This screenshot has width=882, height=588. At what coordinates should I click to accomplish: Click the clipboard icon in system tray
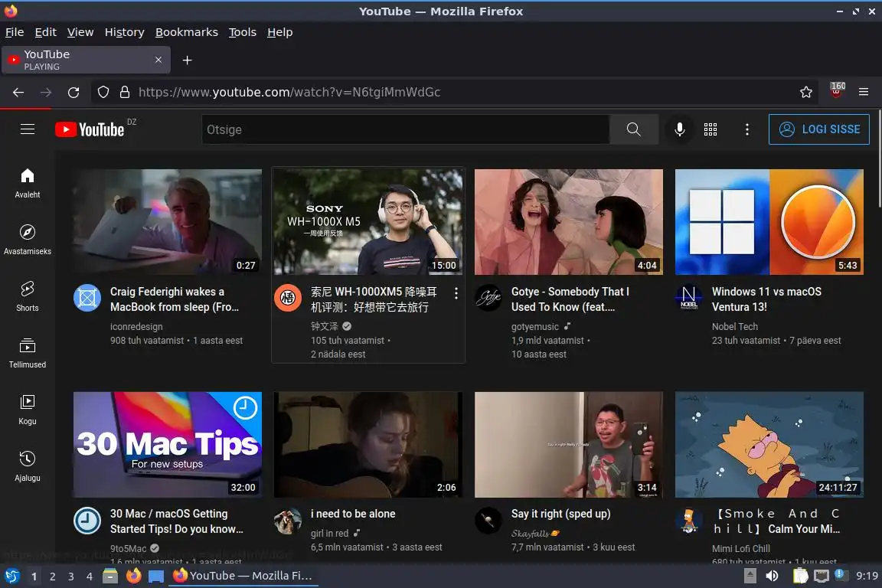800,576
